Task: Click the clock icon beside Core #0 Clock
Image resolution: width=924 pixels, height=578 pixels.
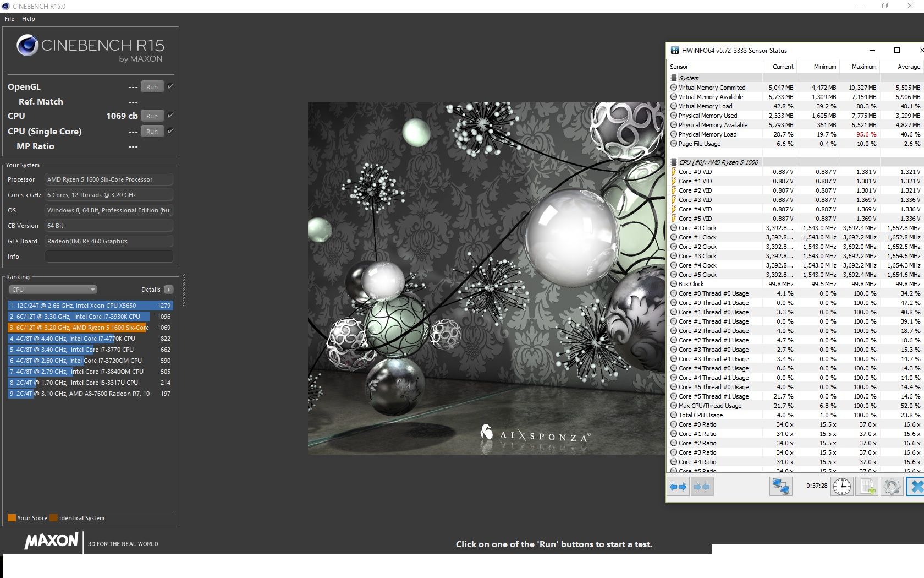Action: (674, 228)
